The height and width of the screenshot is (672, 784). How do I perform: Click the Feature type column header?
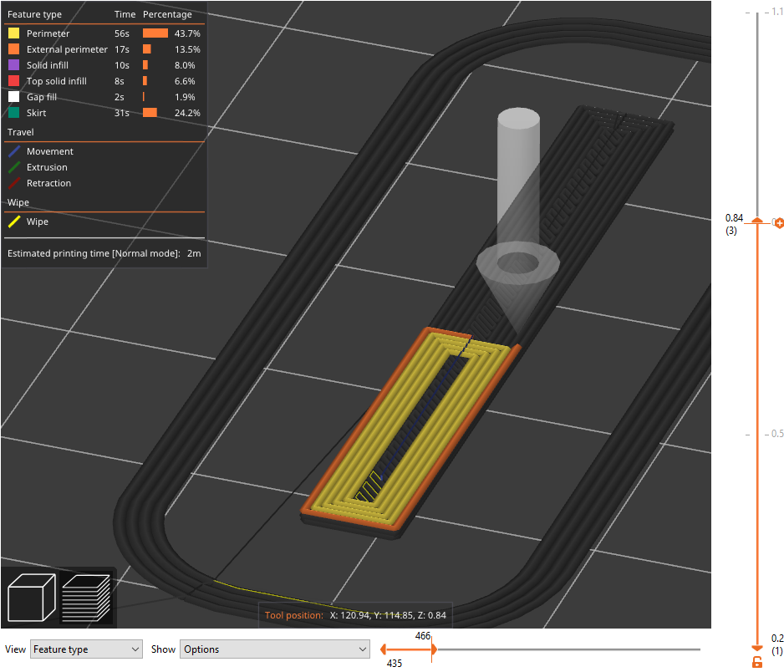(34, 14)
